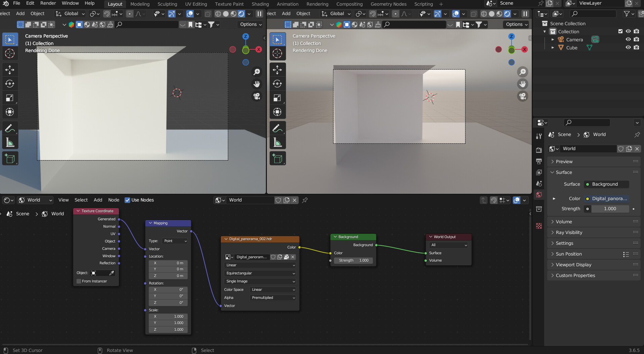Open the Equirectangular projection dropdown
Viewport: 644px width, 354px height.
(260, 273)
